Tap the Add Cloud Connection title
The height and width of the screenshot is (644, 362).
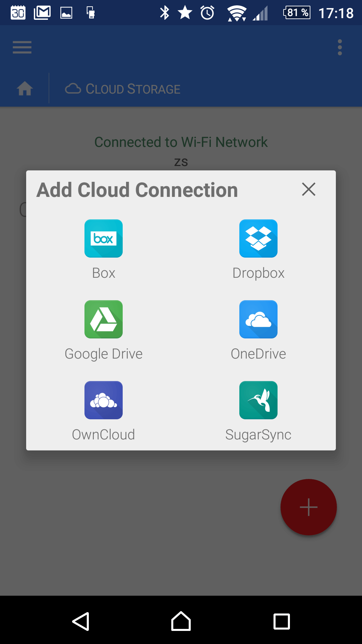(x=137, y=190)
